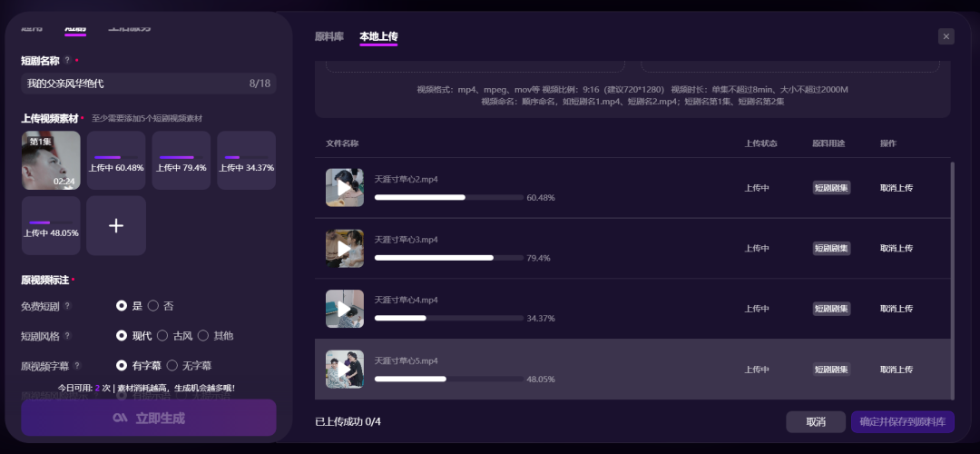Viewport: 980px width, 454px height.
Task: Click the help icon next to 短剧名称
Action: 67,61
